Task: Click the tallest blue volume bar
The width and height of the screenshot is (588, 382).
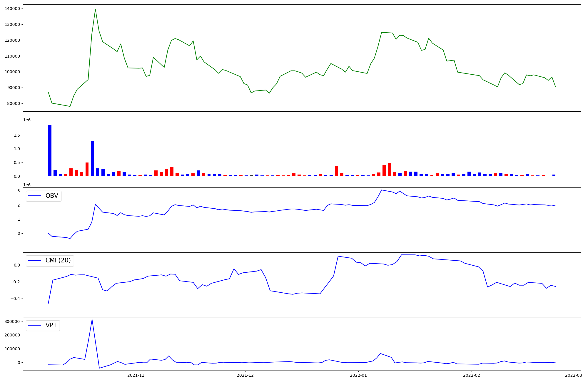Action: coord(50,150)
